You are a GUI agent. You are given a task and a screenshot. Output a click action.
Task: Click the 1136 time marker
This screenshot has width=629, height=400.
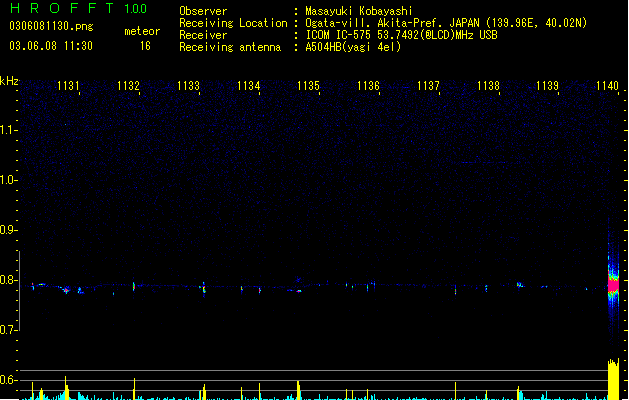368,85
